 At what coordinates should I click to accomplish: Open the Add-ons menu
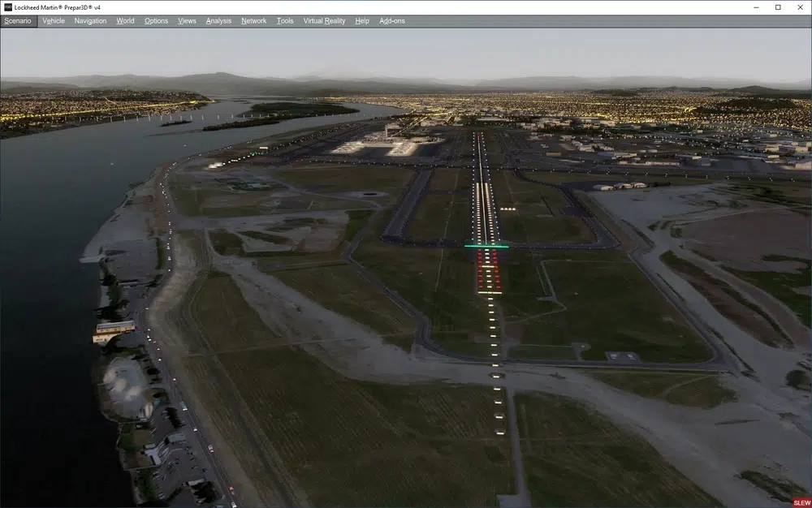[392, 21]
